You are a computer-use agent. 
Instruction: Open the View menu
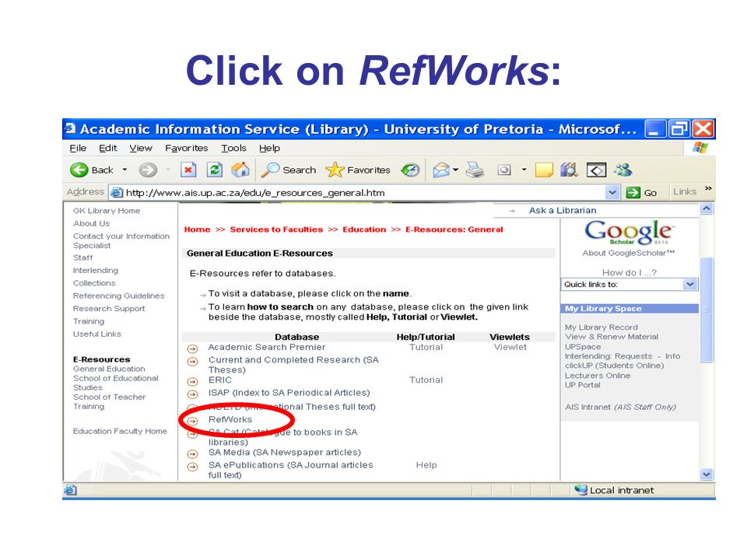(141, 148)
